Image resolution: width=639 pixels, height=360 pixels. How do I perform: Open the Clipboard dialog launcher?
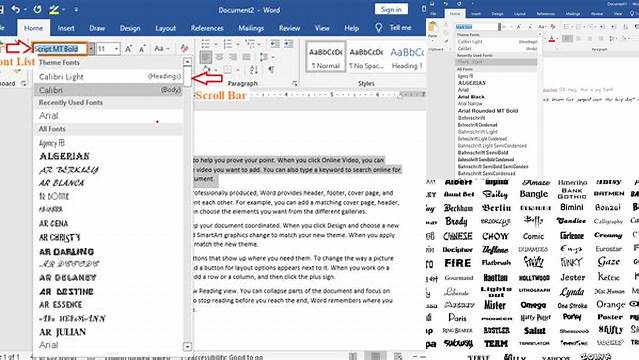point(23,84)
